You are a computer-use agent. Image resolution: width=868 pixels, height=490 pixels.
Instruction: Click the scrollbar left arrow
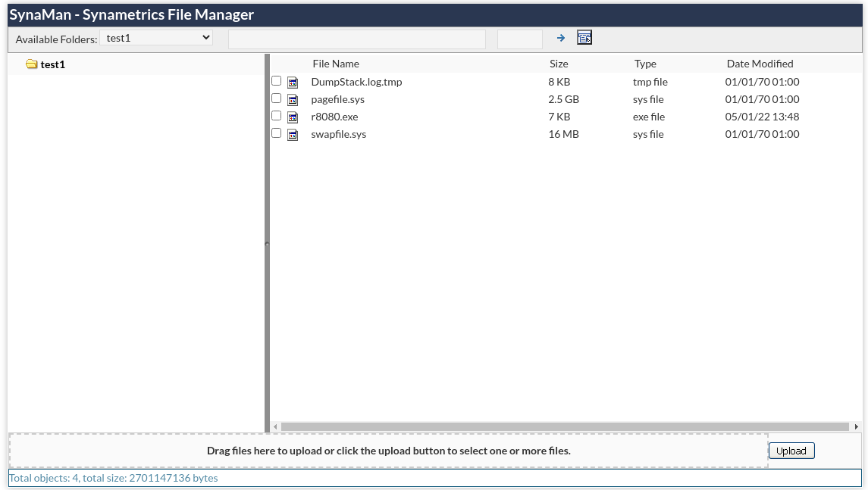click(275, 426)
